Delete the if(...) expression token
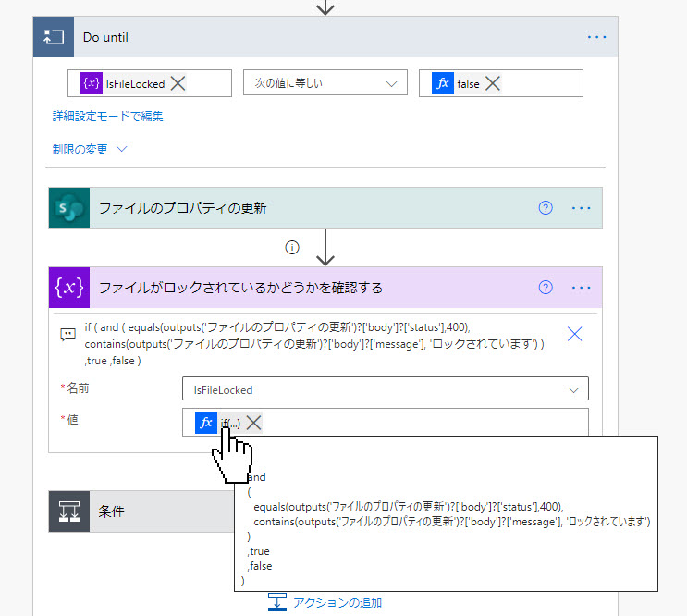Viewport: 687px width, 616px height. click(253, 423)
